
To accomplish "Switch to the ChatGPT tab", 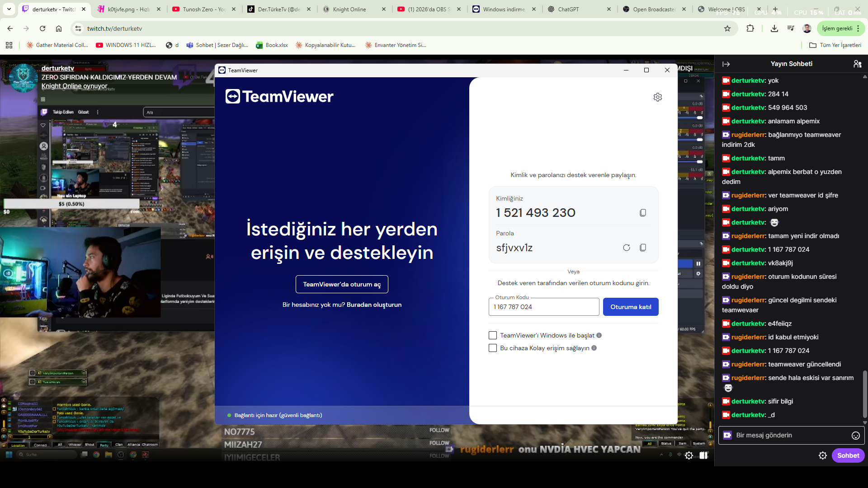I will click(x=579, y=9).
